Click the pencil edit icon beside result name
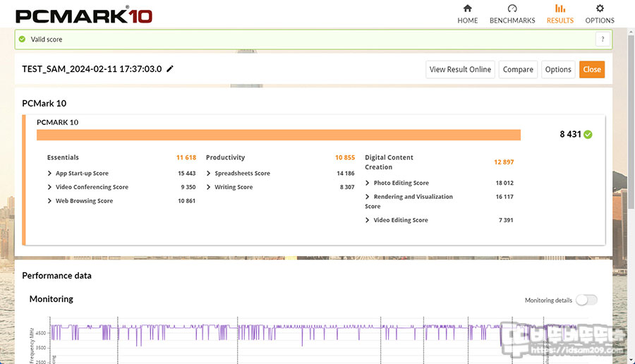This screenshot has height=364, width=635. pyautogui.click(x=170, y=69)
